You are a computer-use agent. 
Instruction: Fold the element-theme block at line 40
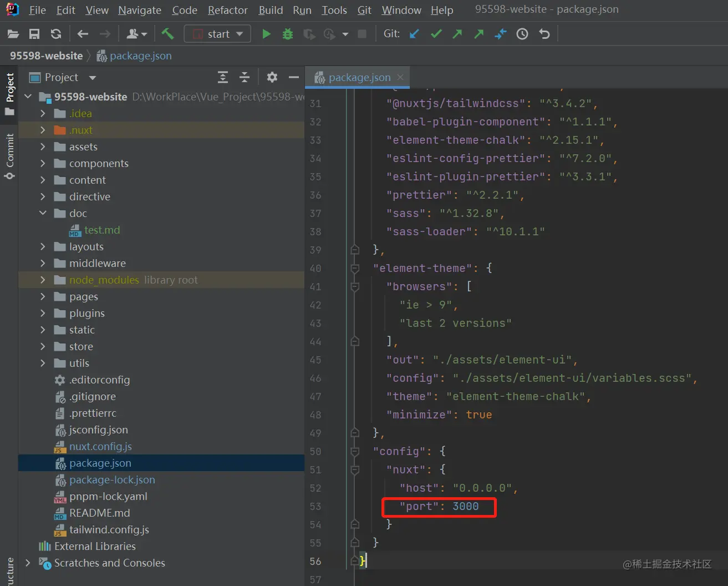tap(355, 268)
